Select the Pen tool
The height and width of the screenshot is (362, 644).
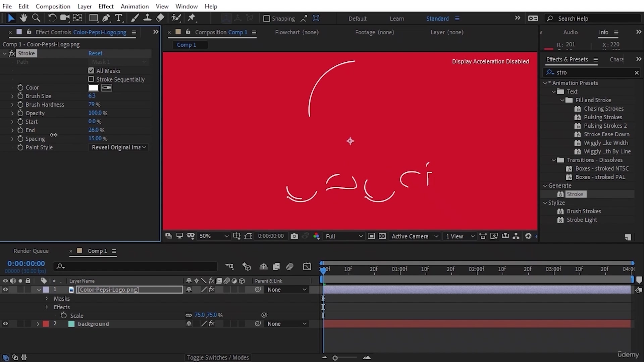click(x=106, y=18)
